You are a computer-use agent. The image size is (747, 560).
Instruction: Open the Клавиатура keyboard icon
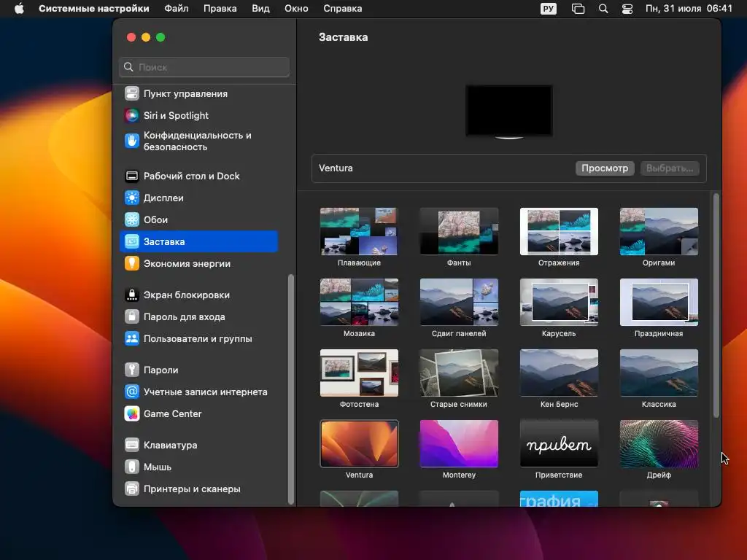(x=132, y=445)
